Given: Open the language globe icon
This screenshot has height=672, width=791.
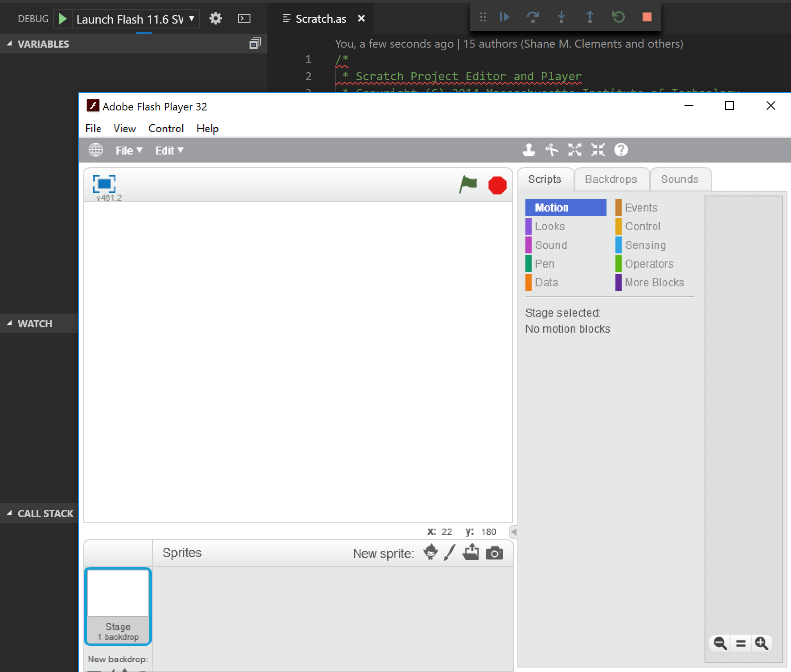Looking at the screenshot, I should tap(95, 150).
